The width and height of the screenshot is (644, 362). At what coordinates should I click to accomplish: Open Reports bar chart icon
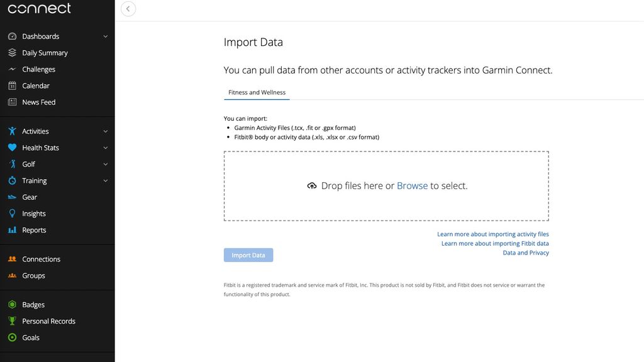click(x=12, y=230)
